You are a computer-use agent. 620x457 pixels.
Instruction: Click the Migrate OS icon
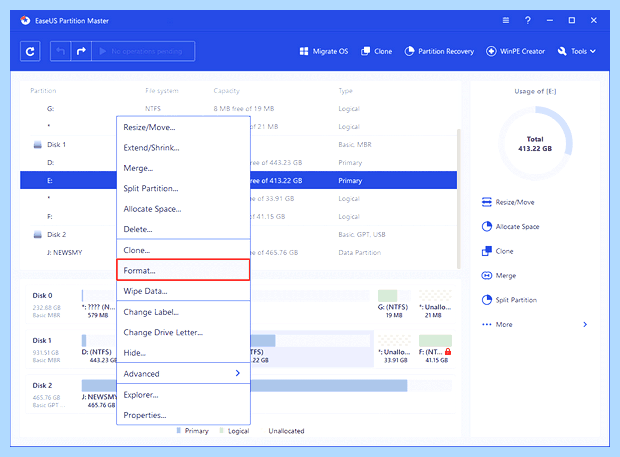pyautogui.click(x=304, y=51)
